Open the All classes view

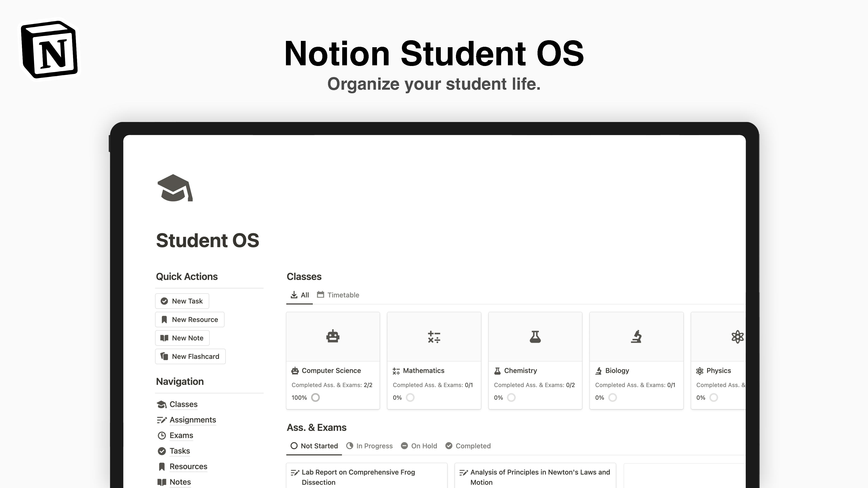click(x=299, y=295)
